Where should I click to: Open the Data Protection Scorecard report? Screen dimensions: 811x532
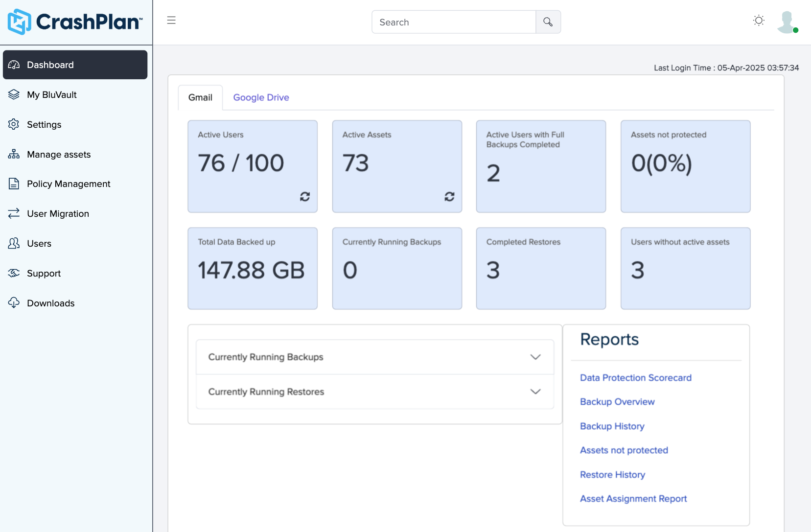(x=635, y=377)
